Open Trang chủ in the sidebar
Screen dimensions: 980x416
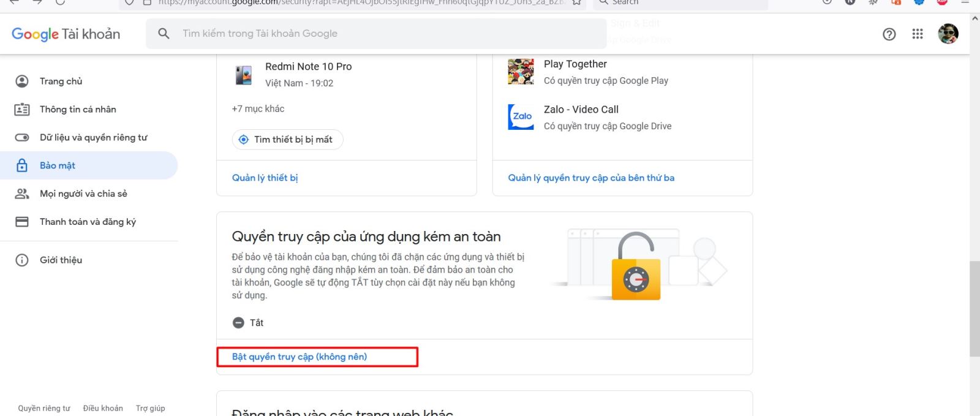tap(61, 81)
